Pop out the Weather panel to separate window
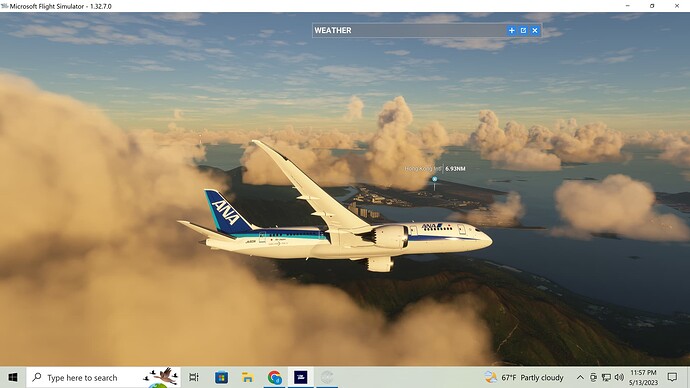This screenshot has width=690, height=388. (523, 30)
